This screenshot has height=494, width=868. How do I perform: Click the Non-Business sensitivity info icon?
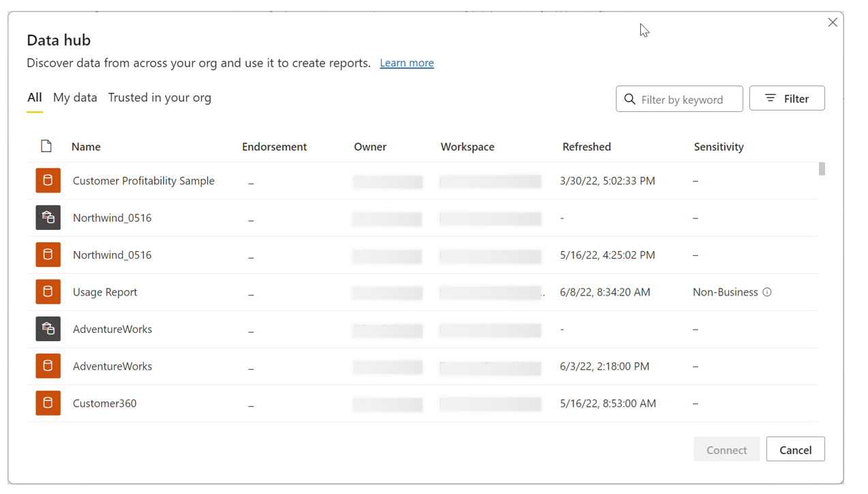(767, 292)
